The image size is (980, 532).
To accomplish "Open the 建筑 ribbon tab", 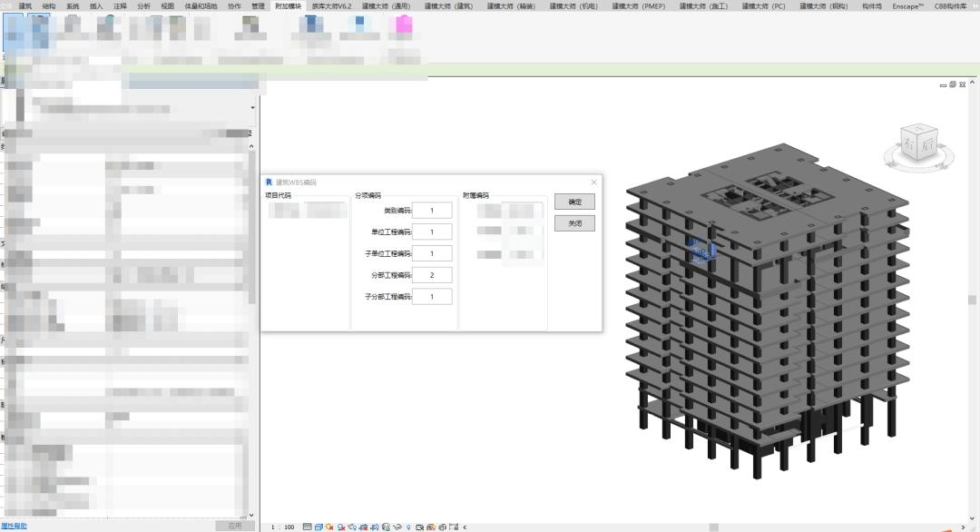I will click(x=25, y=5).
